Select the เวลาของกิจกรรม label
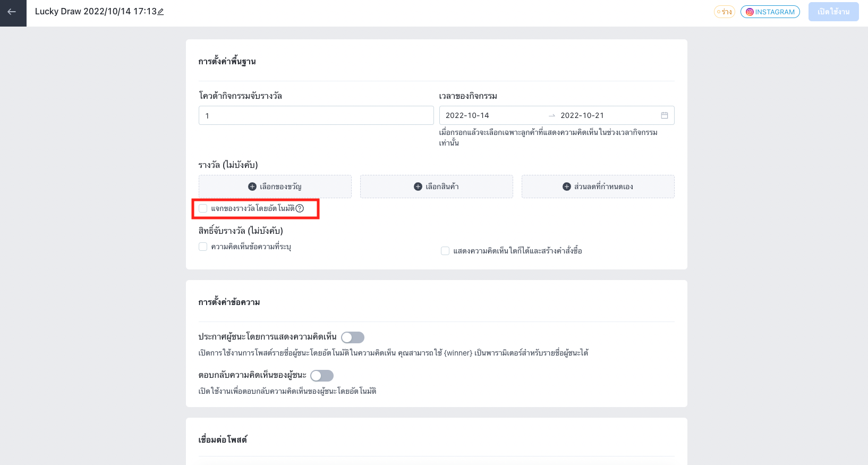The image size is (868, 465). tap(468, 96)
